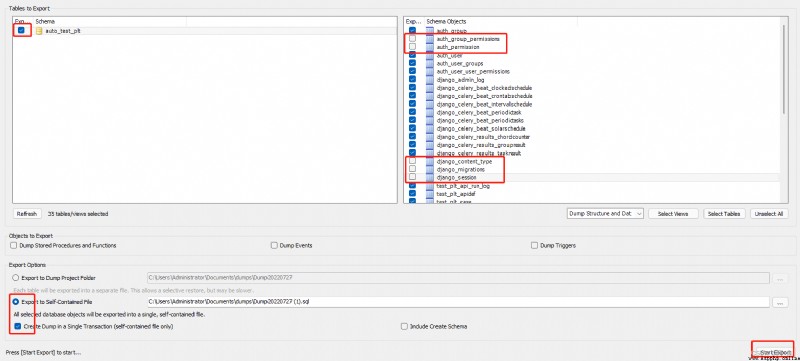Enable the Dump Triggers checkbox

tap(535, 245)
